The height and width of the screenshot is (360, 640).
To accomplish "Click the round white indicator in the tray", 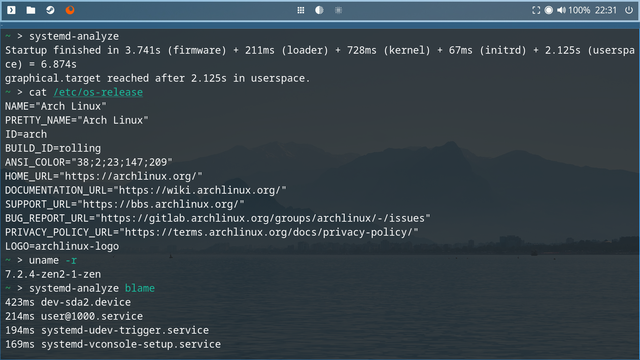I will pyautogui.click(x=549, y=10).
